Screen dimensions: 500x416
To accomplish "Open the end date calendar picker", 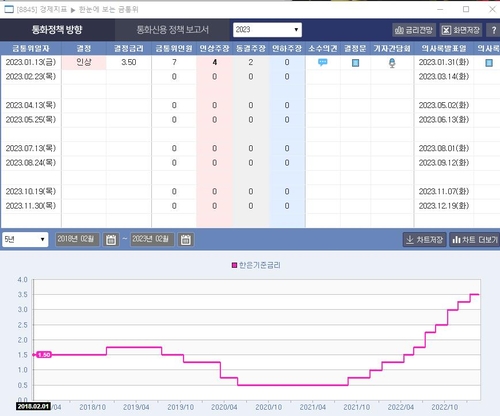I will click(186, 239).
